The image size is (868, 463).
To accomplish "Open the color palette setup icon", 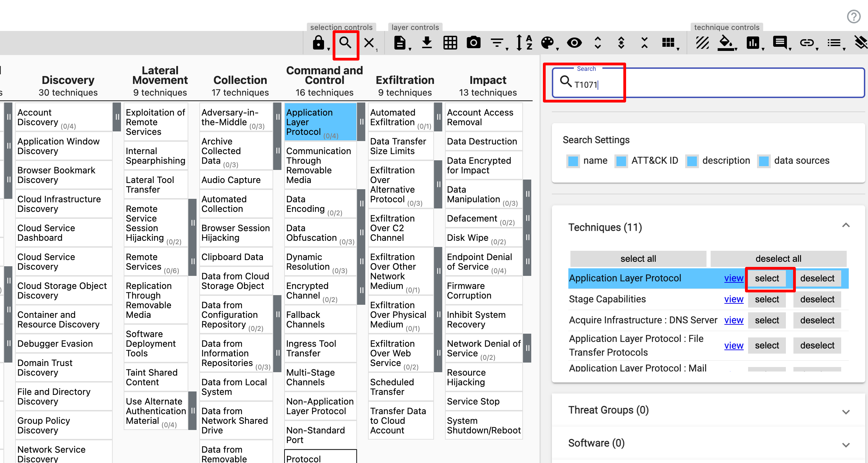I will 547,43.
